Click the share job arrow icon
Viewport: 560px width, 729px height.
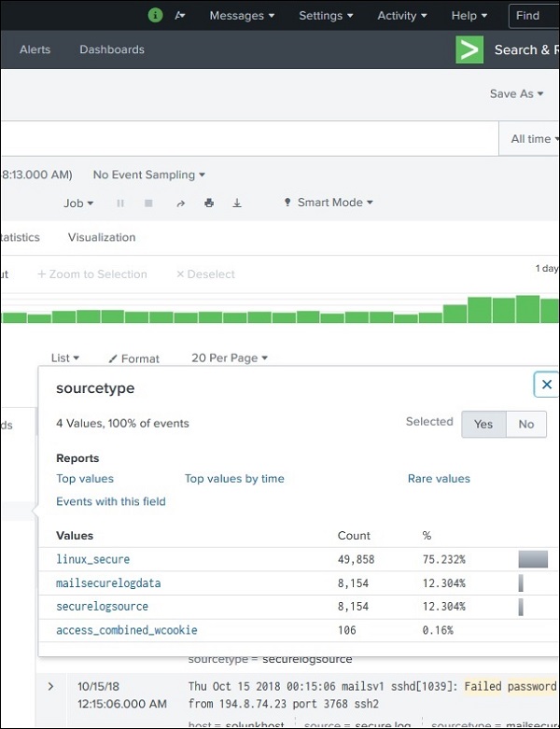coord(179,203)
